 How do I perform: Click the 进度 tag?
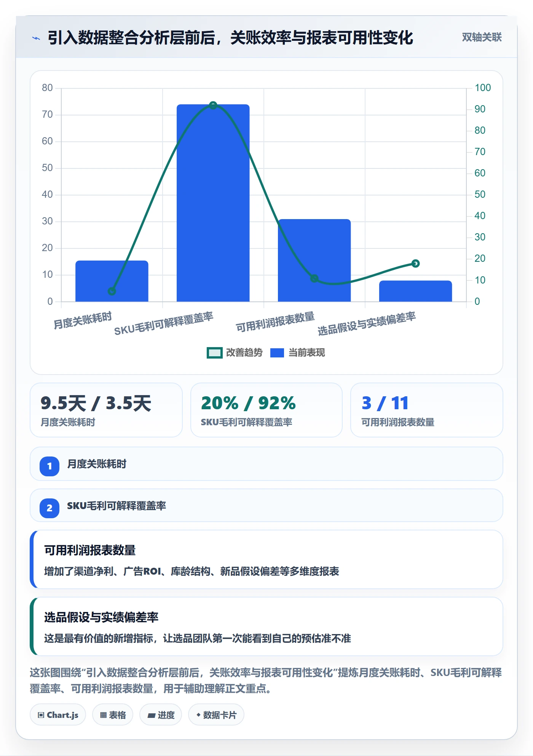tap(161, 715)
